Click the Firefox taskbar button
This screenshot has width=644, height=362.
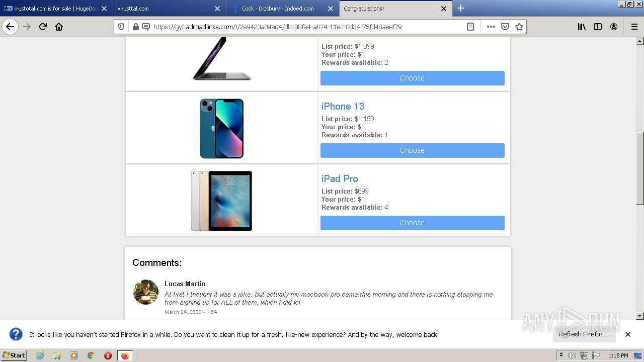click(x=125, y=355)
